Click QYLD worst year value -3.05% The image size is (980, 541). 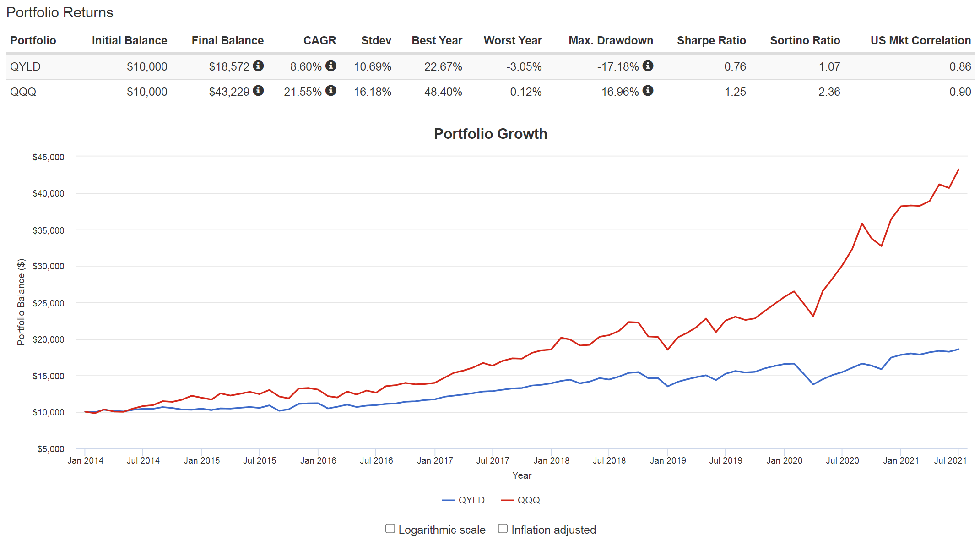[524, 66]
